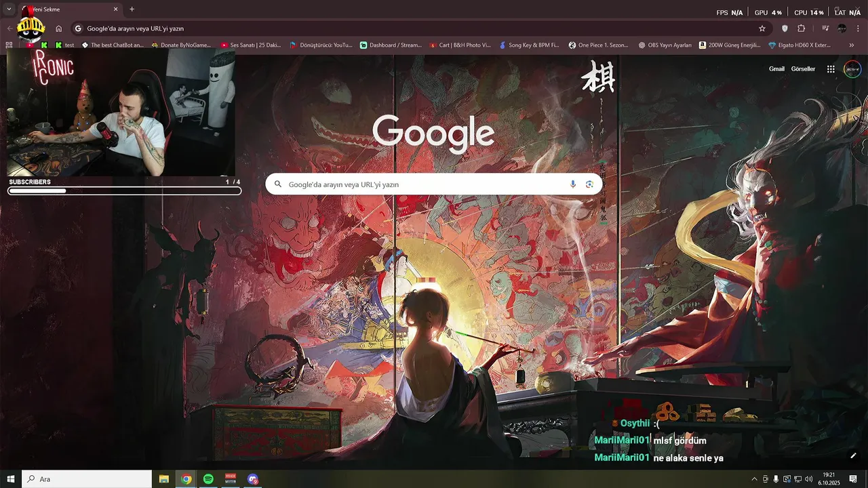Open the notification center icon
The height and width of the screenshot is (488, 868).
coord(853,479)
